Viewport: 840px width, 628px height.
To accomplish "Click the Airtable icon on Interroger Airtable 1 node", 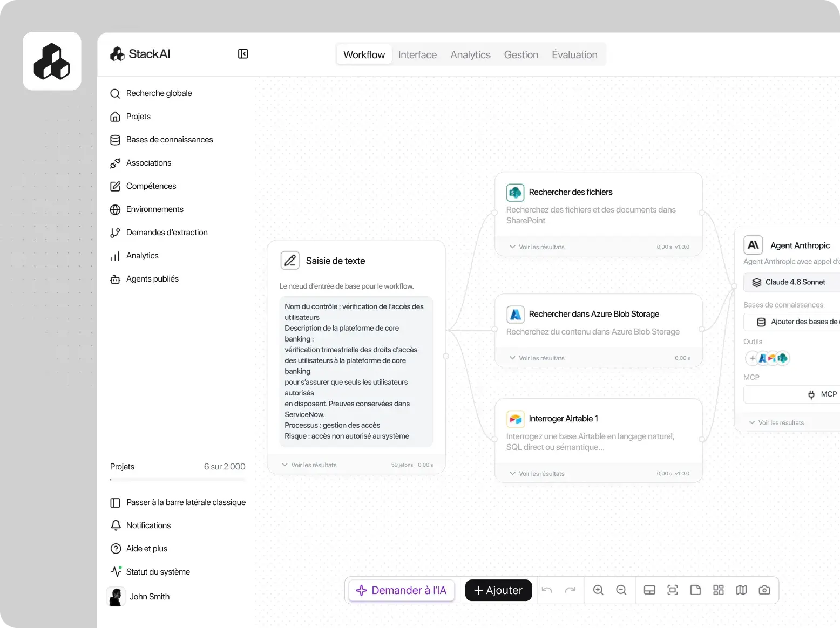I will coord(516,419).
